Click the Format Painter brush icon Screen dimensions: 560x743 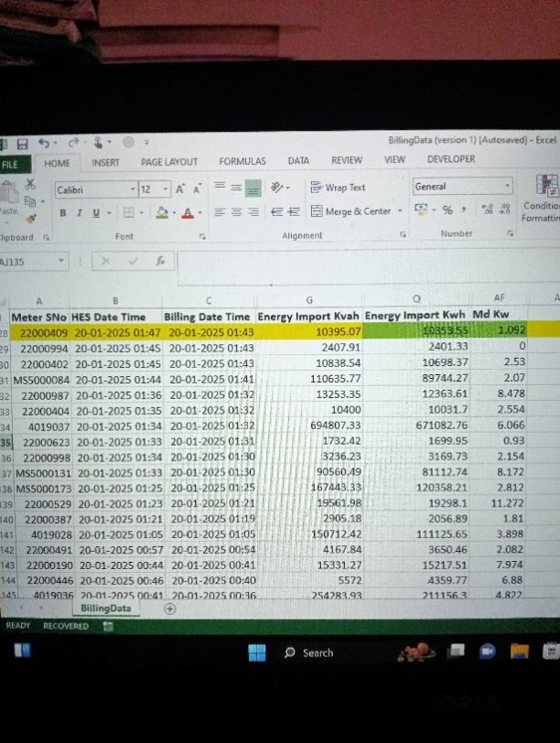coord(31,219)
